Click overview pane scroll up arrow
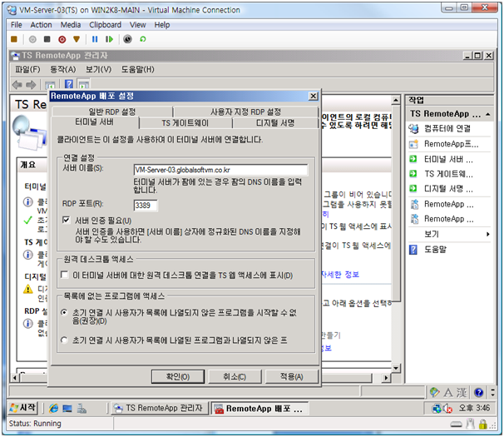504x437 pixels. [x=396, y=100]
